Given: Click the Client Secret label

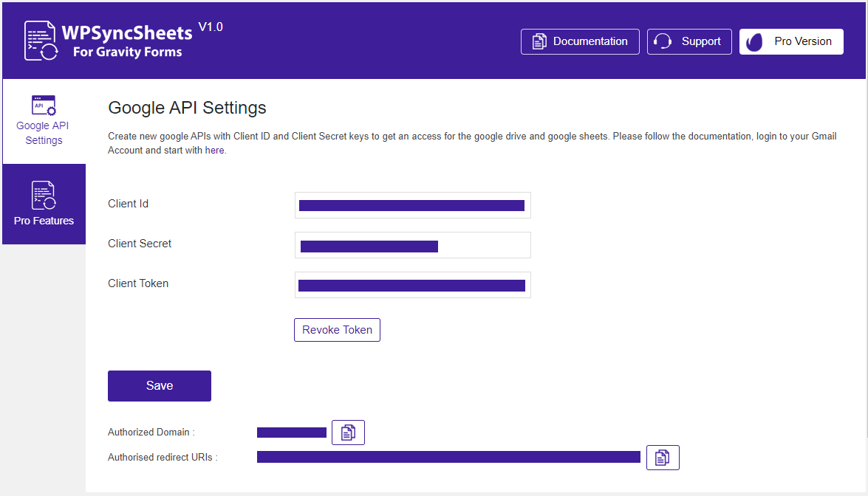Looking at the screenshot, I should 140,244.
